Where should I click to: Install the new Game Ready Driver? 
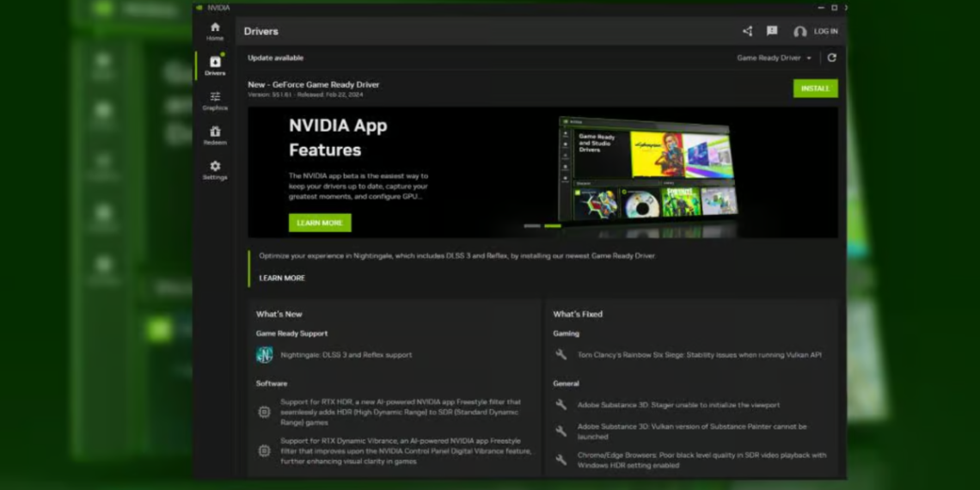coord(816,89)
